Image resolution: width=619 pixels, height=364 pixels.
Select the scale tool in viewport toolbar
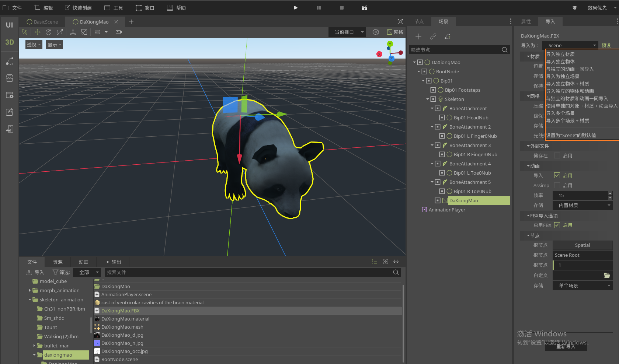click(x=60, y=32)
